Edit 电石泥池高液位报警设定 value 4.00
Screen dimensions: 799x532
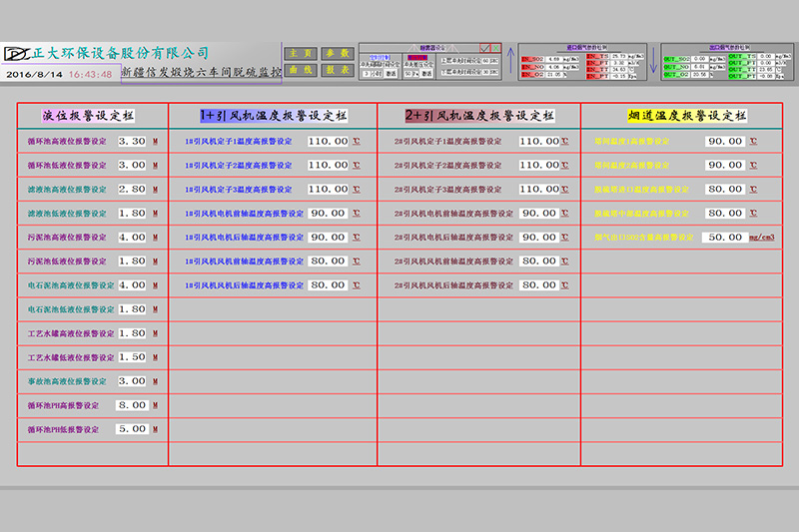click(x=132, y=285)
